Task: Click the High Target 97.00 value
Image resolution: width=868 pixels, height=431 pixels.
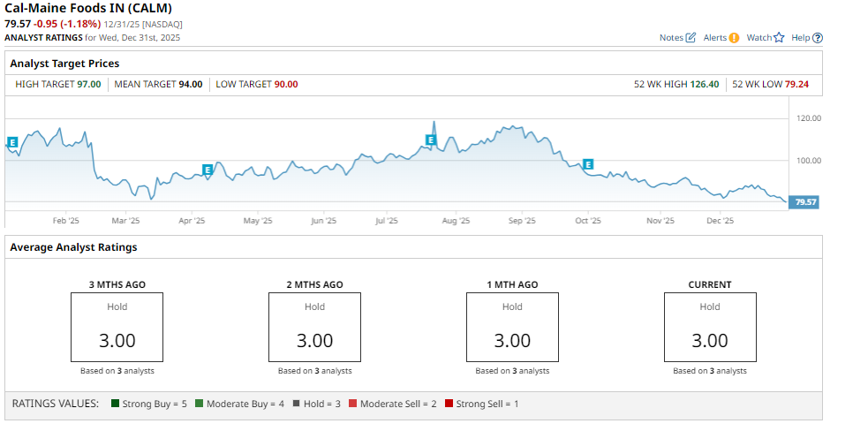Action: 89,85
